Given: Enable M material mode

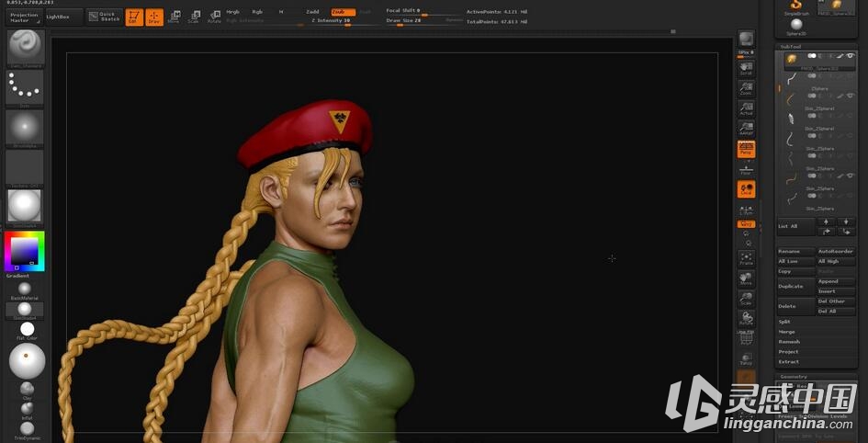Looking at the screenshot, I should [281, 12].
